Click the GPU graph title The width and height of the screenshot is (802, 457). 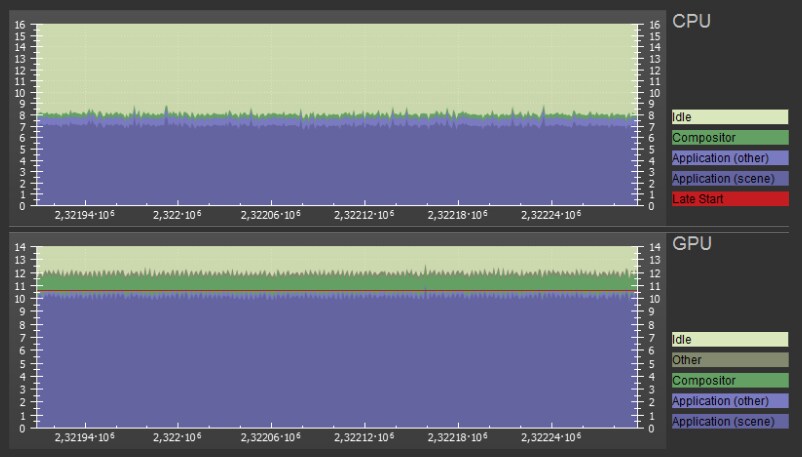coord(692,244)
